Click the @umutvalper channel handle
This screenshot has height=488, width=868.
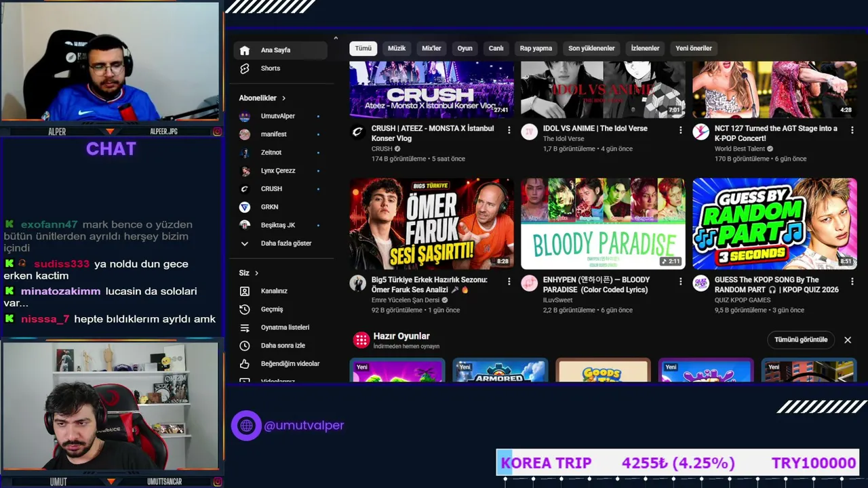[304, 426]
